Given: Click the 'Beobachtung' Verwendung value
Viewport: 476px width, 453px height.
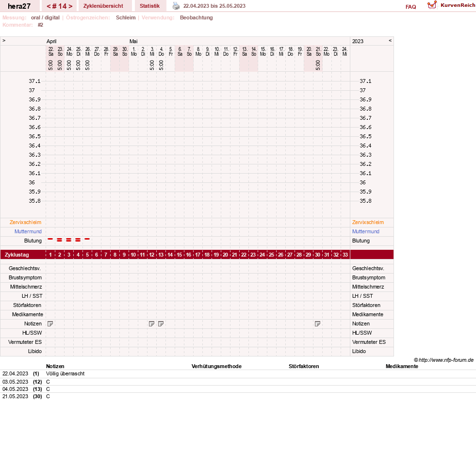Looking at the screenshot, I should click(197, 17).
